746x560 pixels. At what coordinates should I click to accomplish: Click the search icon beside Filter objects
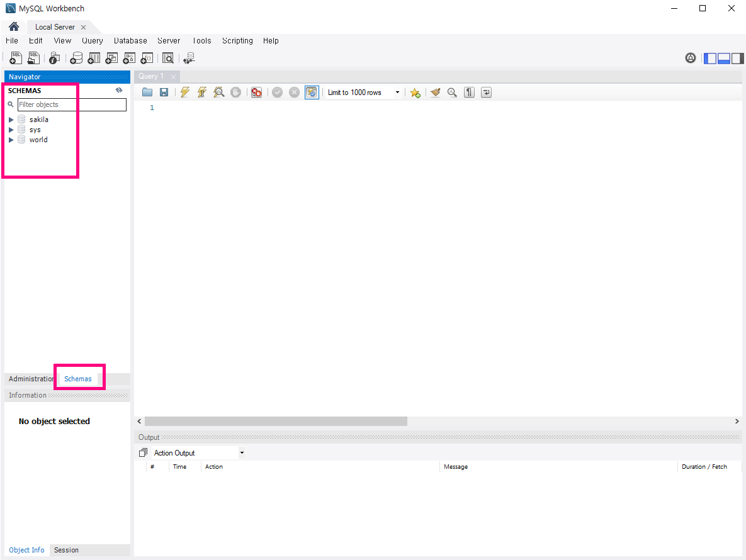pyautogui.click(x=11, y=104)
